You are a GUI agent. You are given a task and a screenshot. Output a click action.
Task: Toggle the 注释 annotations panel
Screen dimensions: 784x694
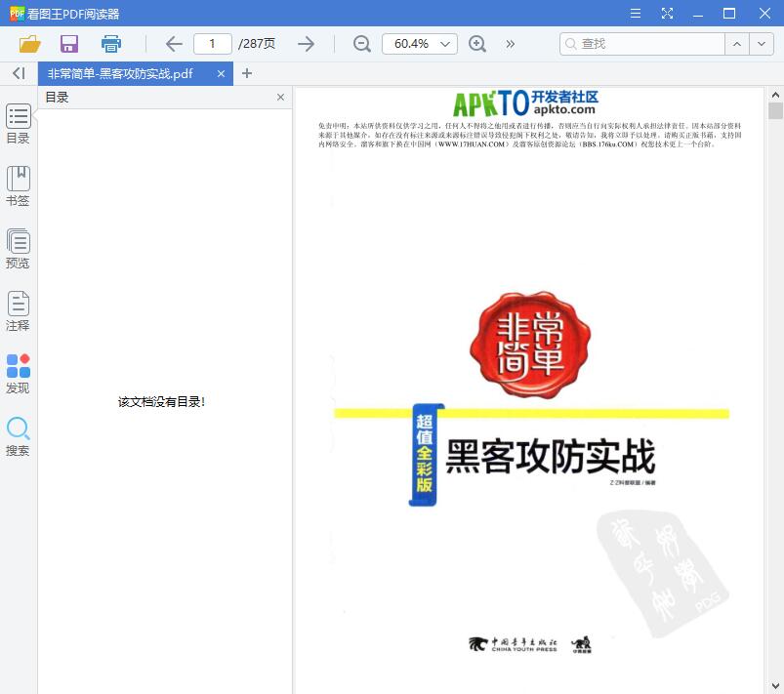(x=18, y=308)
